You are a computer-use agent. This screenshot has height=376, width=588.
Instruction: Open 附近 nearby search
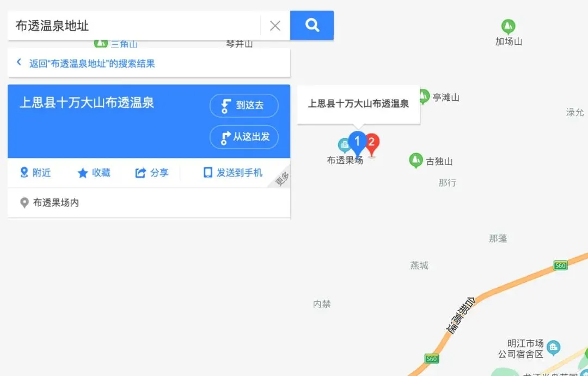pos(35,173)
